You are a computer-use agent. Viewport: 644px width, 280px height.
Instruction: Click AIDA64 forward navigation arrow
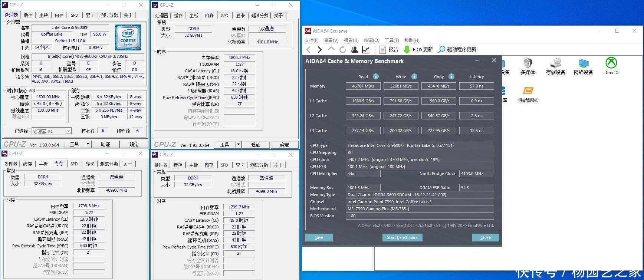320,49
